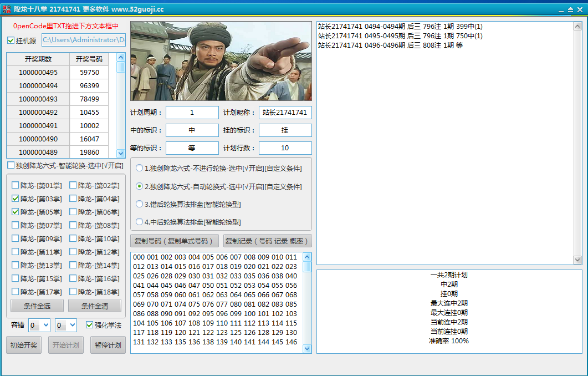The width and height of the screenshot is (588, 376).
Task: Toggle the 强化掌法 checkbox
Action: (x=90, y=325)
